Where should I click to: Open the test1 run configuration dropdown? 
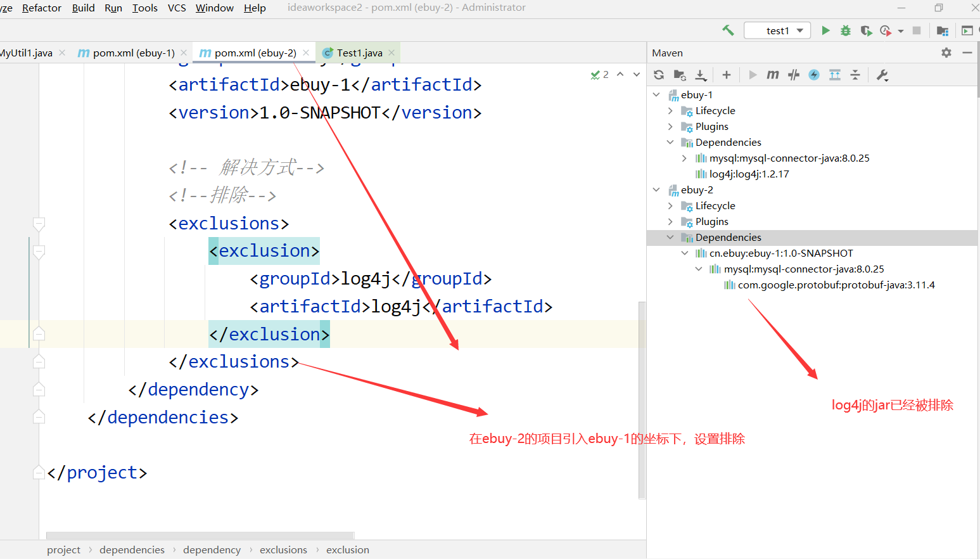(x=777, y=30)
